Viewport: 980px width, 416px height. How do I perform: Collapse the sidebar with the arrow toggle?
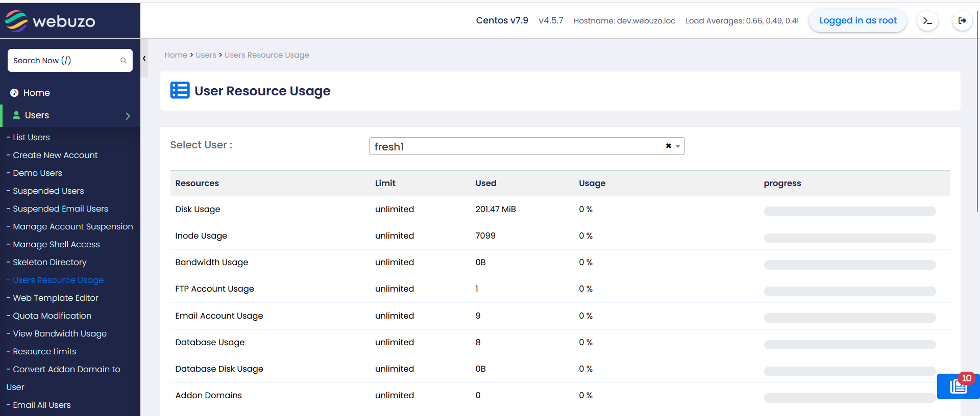(x=144, y=59)
